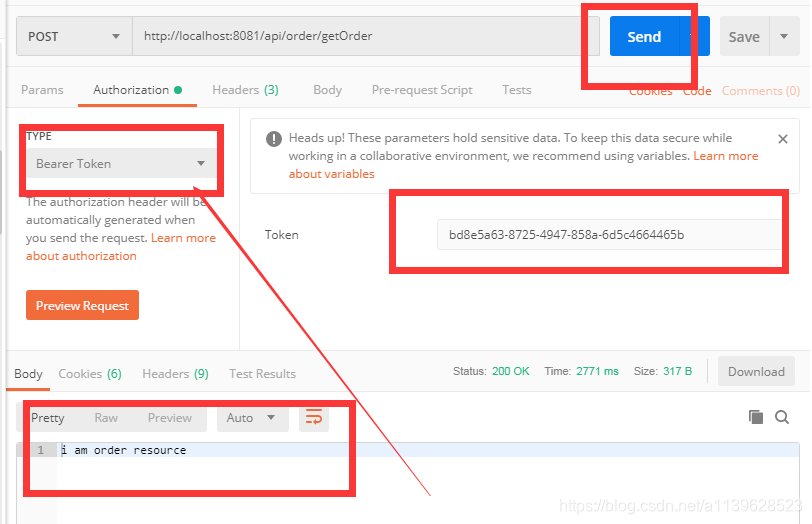The width and height of the screenshot is (812, 524).
Task: Select the response Body tab
Action: pyautogui.click(x=28, y=374)
